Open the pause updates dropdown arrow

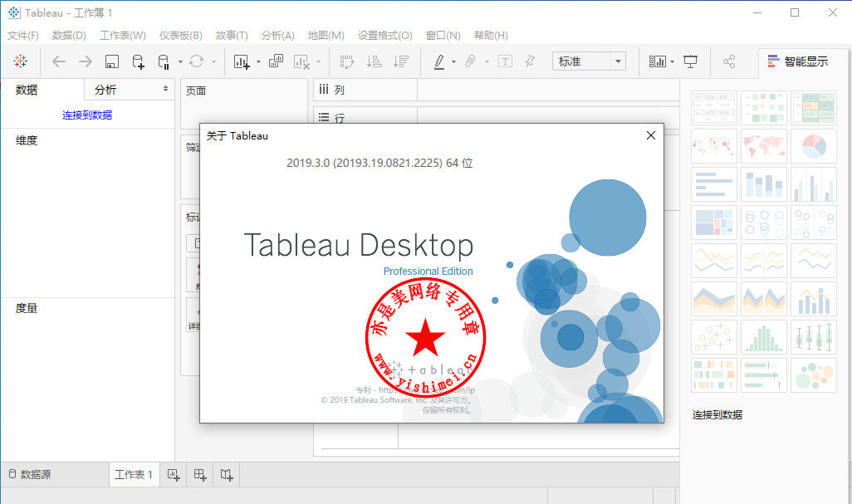tap(180, 62)
